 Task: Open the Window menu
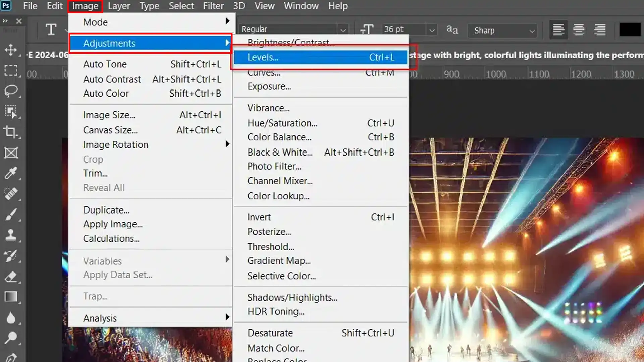coord(301,6)
